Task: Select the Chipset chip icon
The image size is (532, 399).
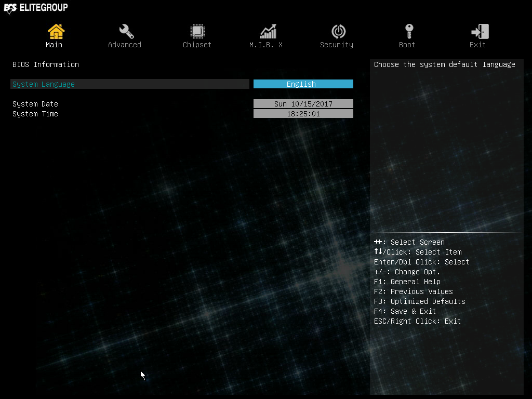Action: click(197, 32)
